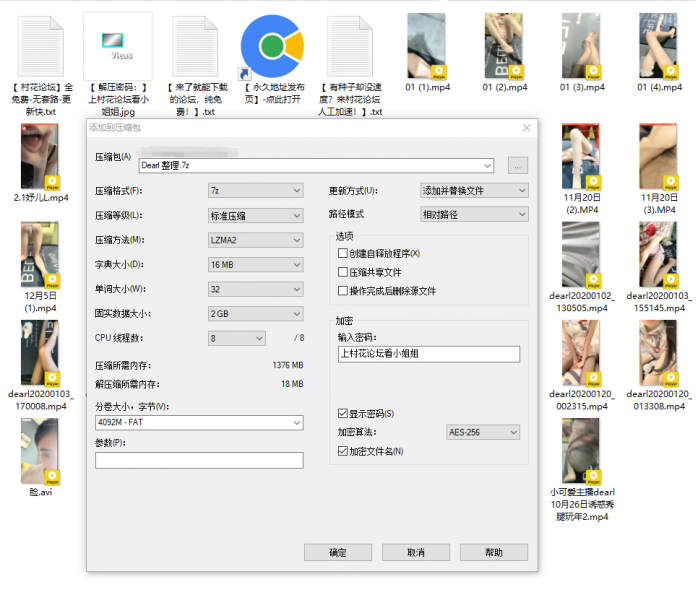Open the 固实数据大小 dropdown showing 2 GB
This screenshot has height=600, width=698.
point(256,313)
